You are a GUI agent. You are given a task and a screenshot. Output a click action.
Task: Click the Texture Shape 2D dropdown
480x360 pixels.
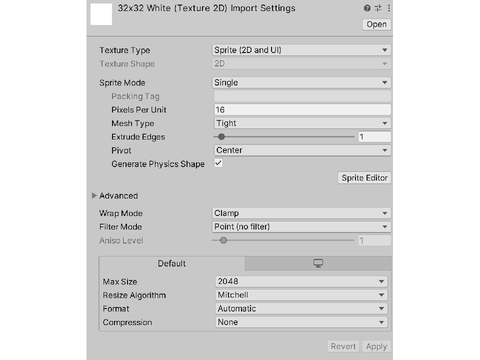(x=301, y=64)
